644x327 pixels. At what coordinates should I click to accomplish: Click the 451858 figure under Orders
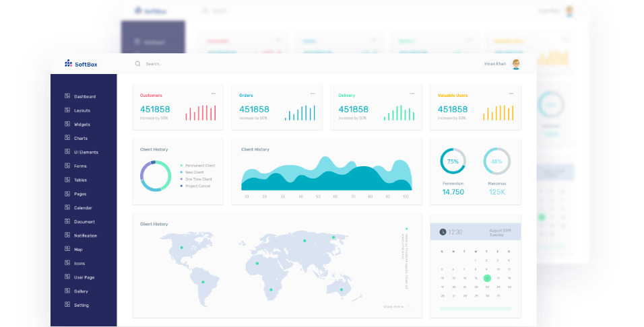point(254,109)
